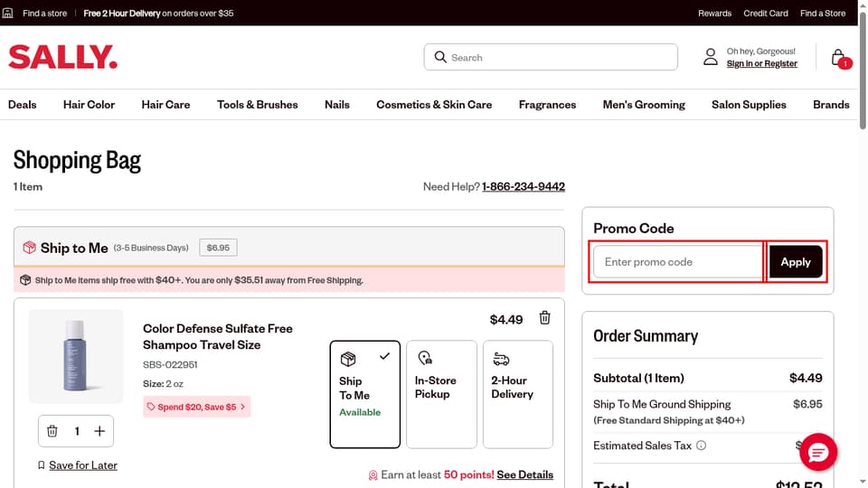Click the Apply promo button
The height and width of the screenshot is (488, 868).
click(x=796, y=262)
